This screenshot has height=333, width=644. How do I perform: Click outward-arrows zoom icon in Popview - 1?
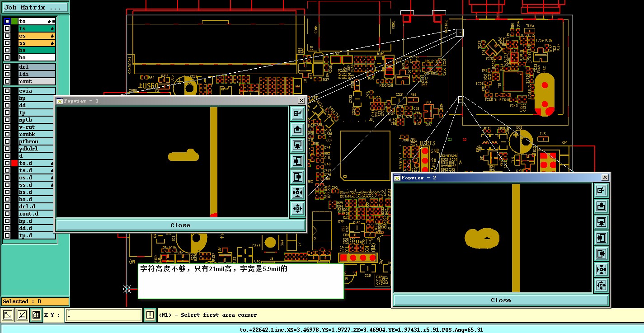(297, 209)
